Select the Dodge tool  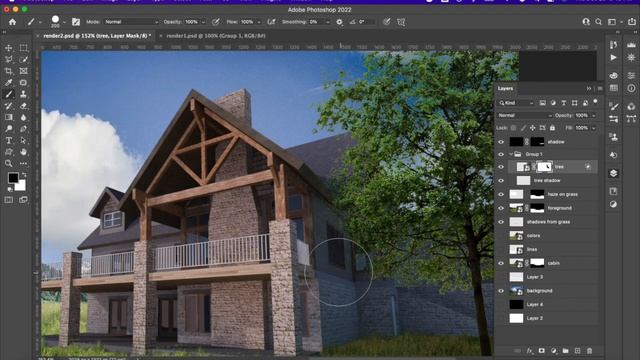click(x=9, y=129)
